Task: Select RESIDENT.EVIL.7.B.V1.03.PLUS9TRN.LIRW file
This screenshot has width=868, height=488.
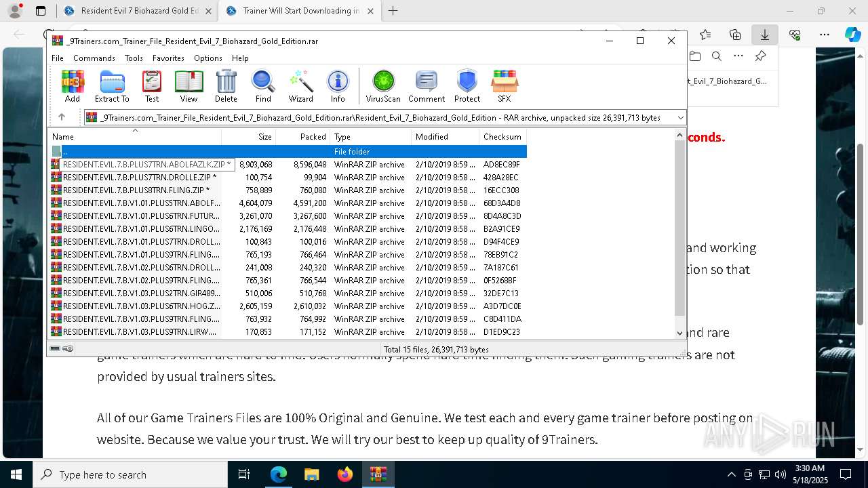Action: 288,332
